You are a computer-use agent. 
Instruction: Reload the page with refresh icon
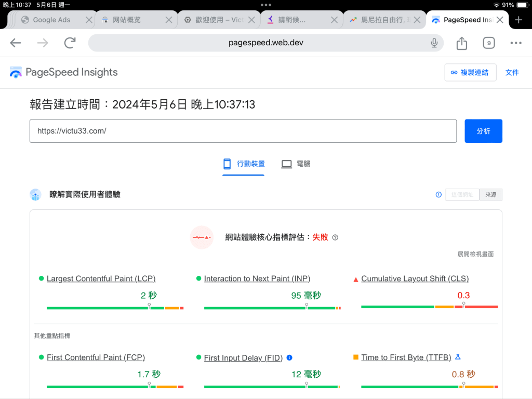(x=70, y=43)
